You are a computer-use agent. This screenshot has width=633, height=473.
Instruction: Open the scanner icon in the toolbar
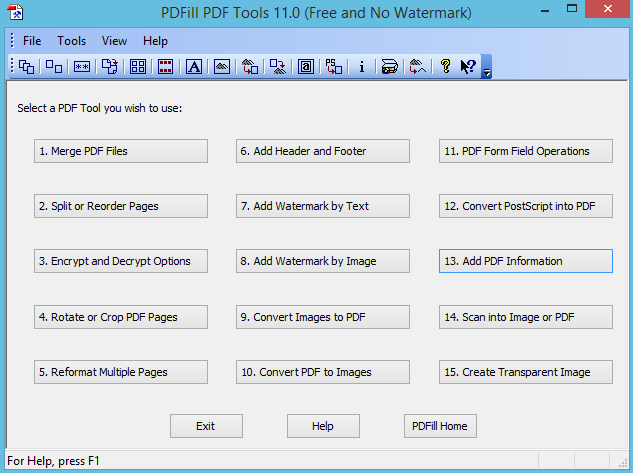(390, 67)
